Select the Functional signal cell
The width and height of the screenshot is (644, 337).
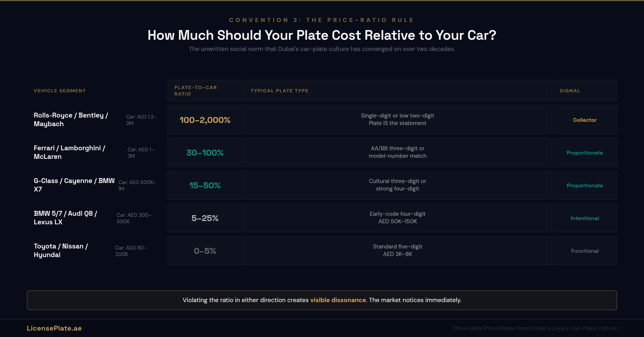(585, 251)
